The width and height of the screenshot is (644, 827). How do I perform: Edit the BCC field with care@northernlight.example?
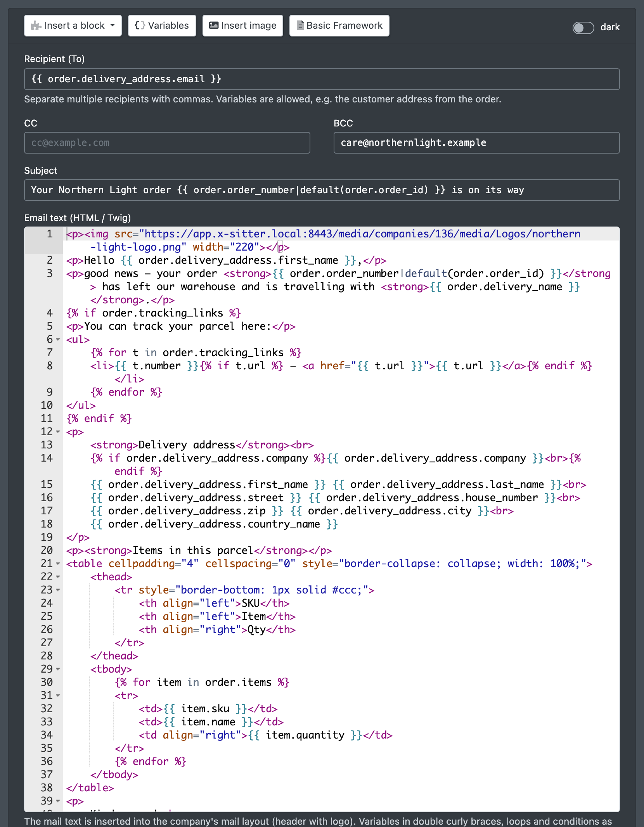476,143
